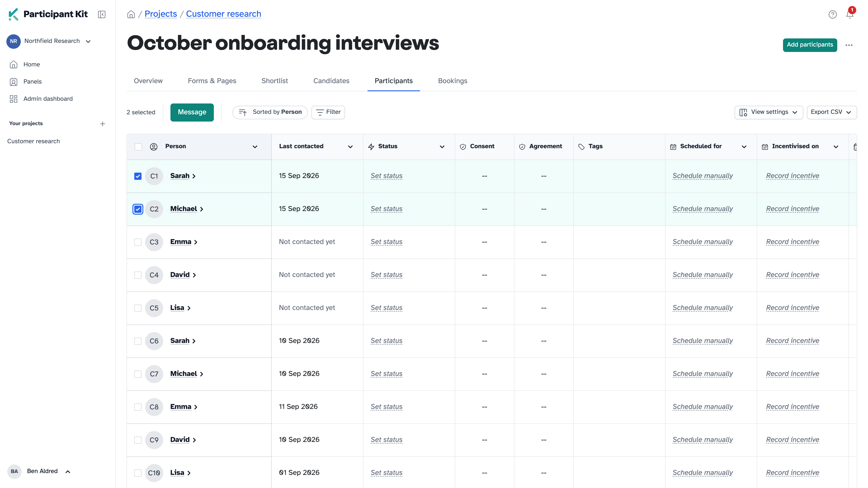Click the Message button
This screenshot has height=488, width=868.
(192, 112)
